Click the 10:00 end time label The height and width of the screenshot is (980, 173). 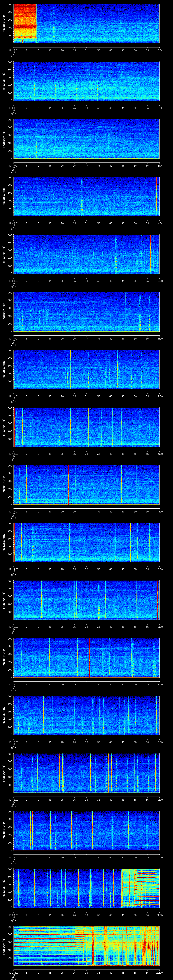click(159, 281)
